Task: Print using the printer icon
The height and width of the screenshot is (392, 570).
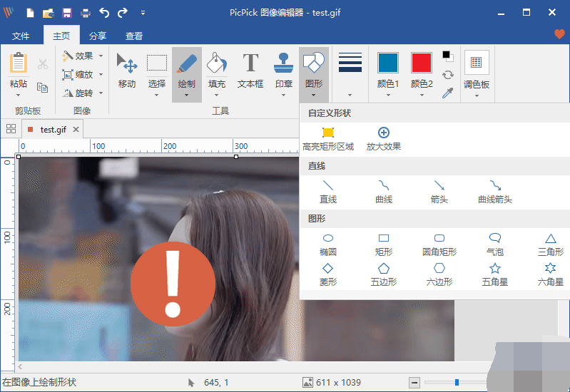Action: [x=86, y=13]
